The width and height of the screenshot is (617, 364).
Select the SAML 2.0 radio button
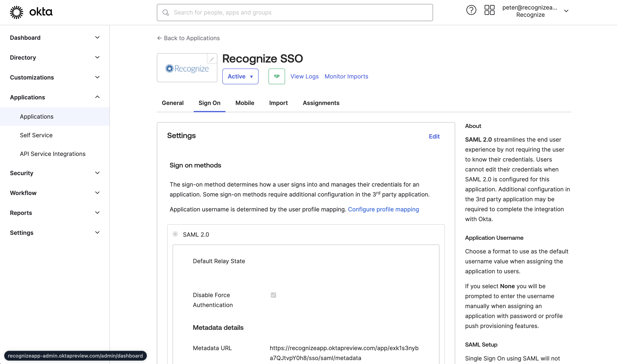click(x=175, y=234)
